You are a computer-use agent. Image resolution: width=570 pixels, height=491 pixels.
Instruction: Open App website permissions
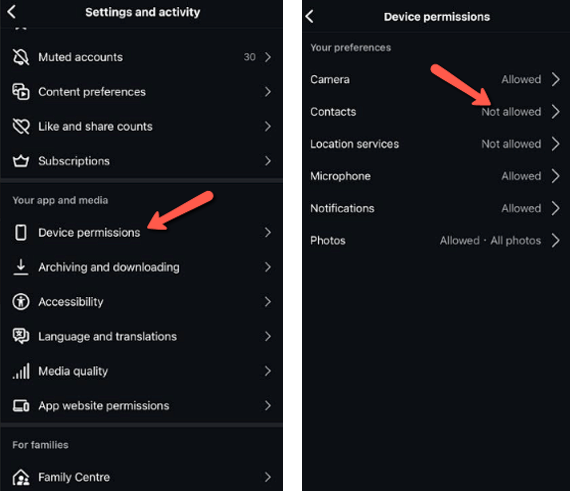pyautogui.click(x=141, y=406)
